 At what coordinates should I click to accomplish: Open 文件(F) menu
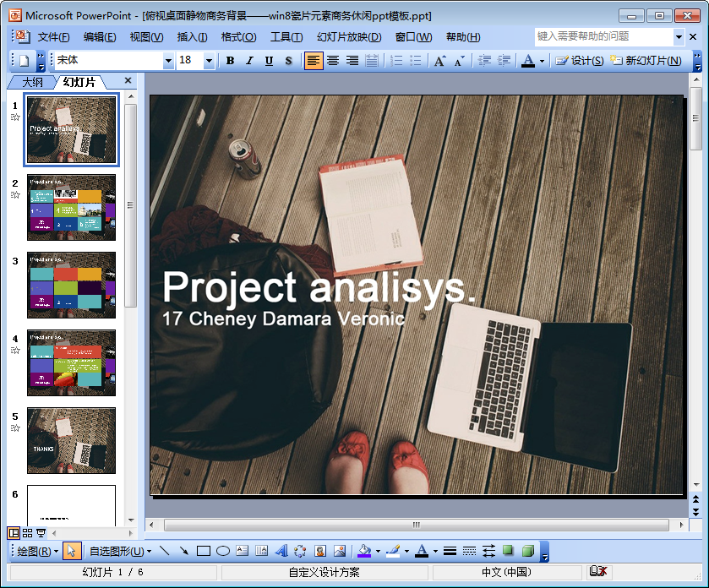click(53, 37)
